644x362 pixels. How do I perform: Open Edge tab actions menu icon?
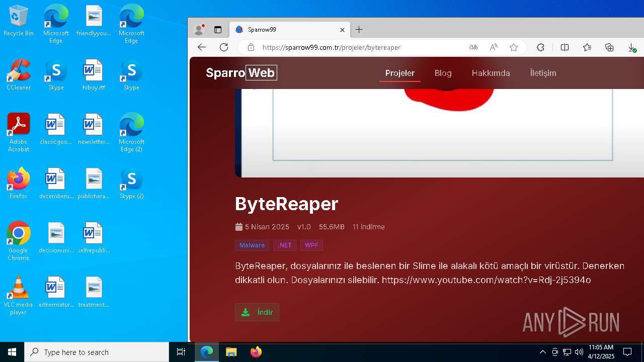point(218,30)
